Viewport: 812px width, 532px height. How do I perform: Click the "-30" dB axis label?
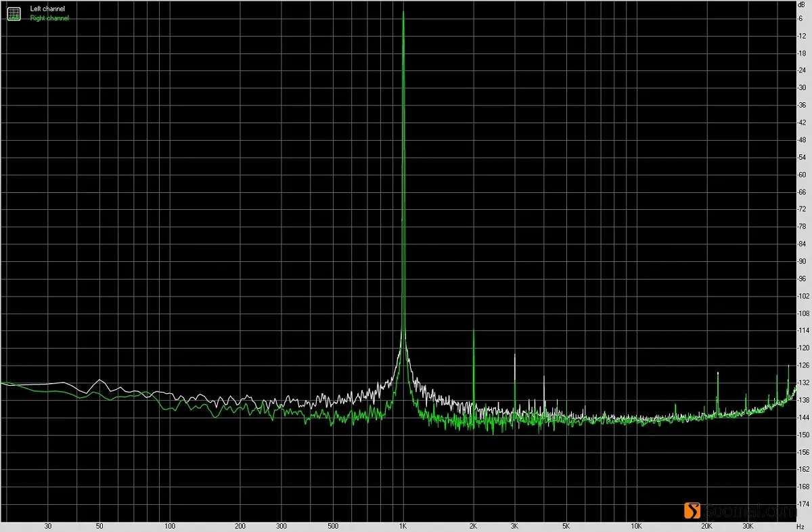[x=803, y=88]
